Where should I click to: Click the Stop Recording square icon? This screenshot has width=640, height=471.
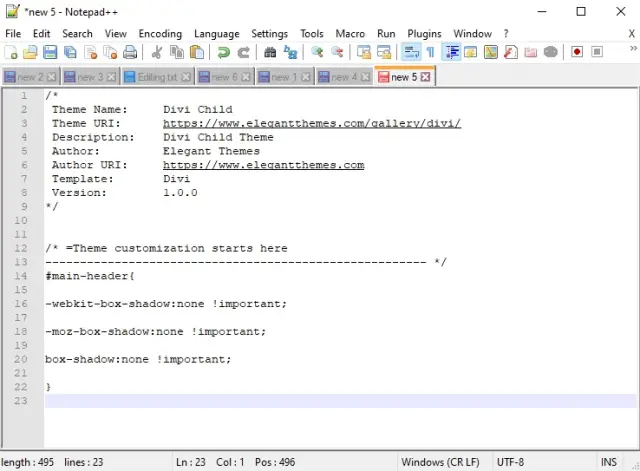[x=597, y=52]
